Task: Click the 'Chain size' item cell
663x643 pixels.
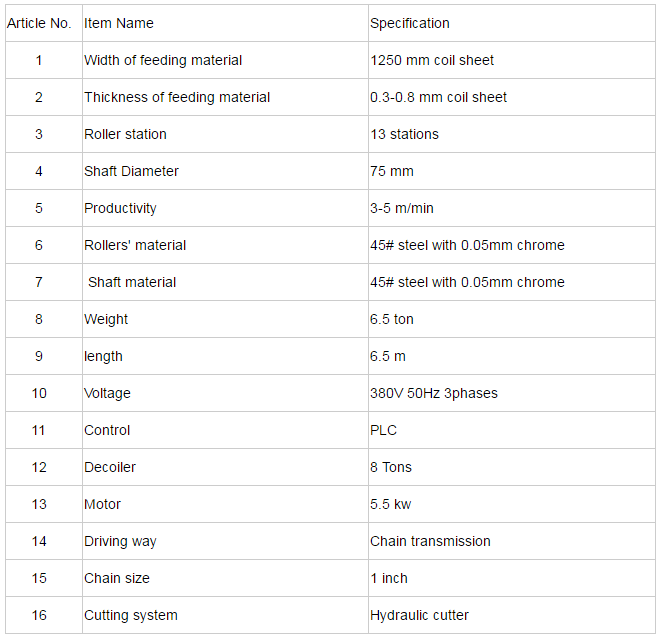Action: 117,578
